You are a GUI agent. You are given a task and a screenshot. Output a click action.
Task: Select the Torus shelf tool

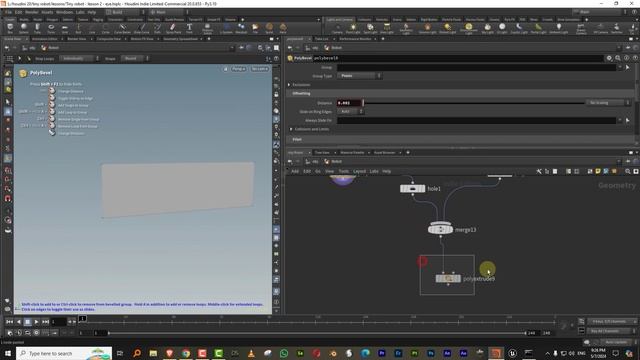[x=51, y=28]
